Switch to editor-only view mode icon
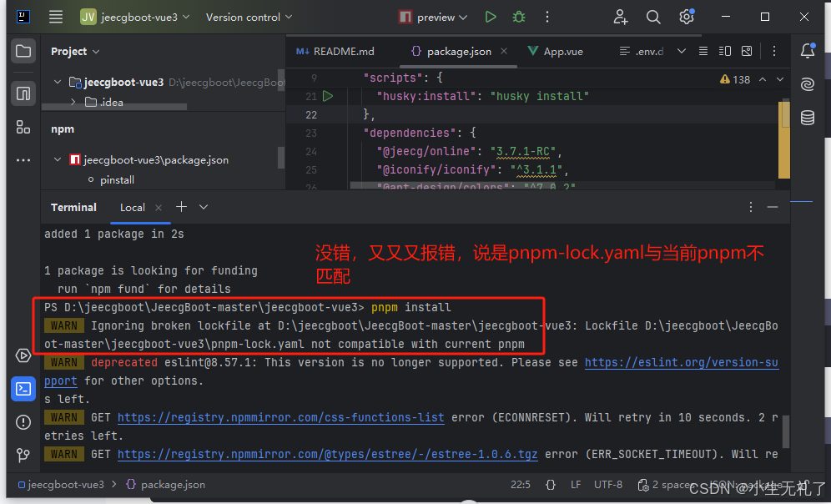 pyautogui.click(x=703, y=51)
